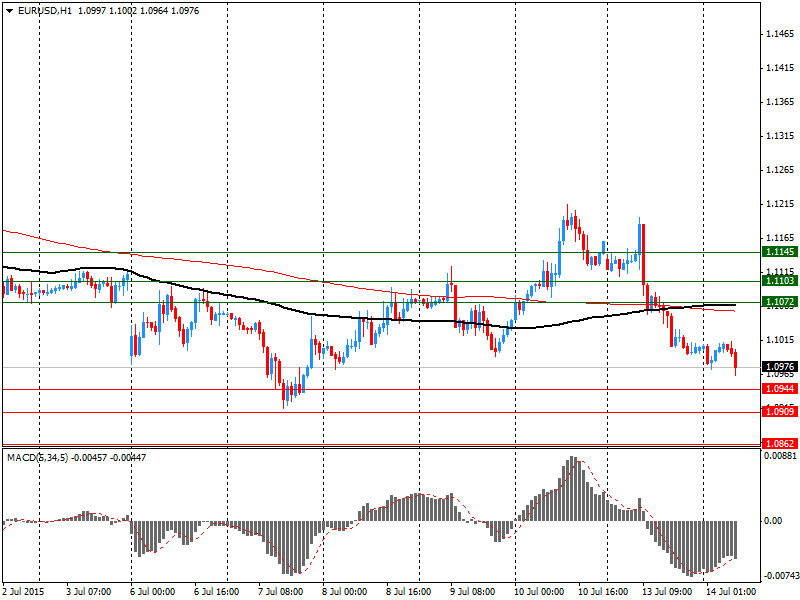Image resolution: width=800 pixels, height=600 pixels.
Task: Click the dropdown triangle beside EURUSD,H1
Action: pyautogui.click(x=10, y=11)
